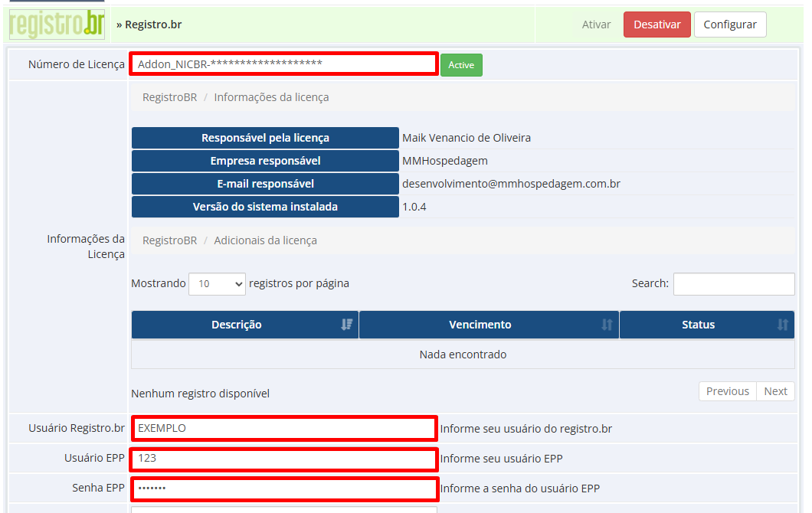Click hint Informe a senha do usuário EPP
Viewport: 812px width, 513px height.
(x=520, y=488)
